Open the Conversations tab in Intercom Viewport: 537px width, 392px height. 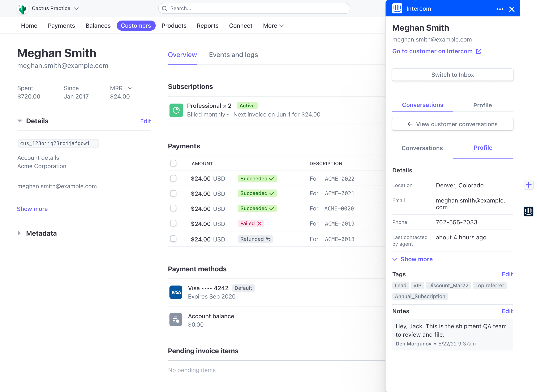click(x=422, y=105)
